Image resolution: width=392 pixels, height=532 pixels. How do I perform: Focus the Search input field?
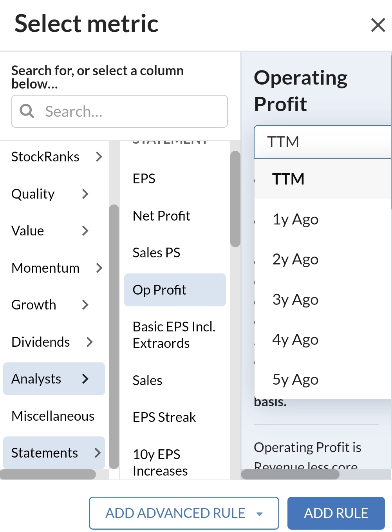119,111
